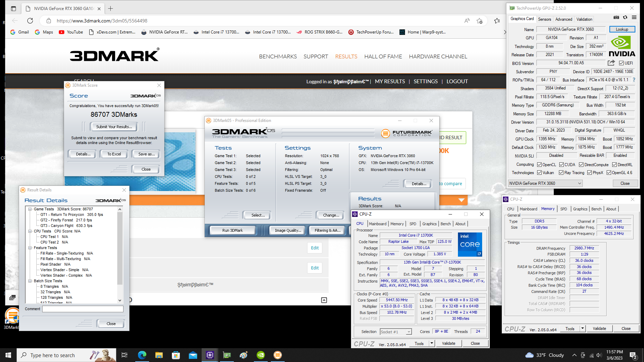Add this page to favorites star icon
Screen dimensions: 644x362
click(x=479, y=21)
